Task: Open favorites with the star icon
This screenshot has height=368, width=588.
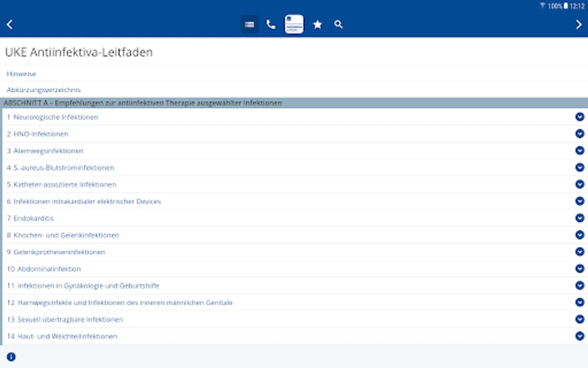Action: [317, 25]
